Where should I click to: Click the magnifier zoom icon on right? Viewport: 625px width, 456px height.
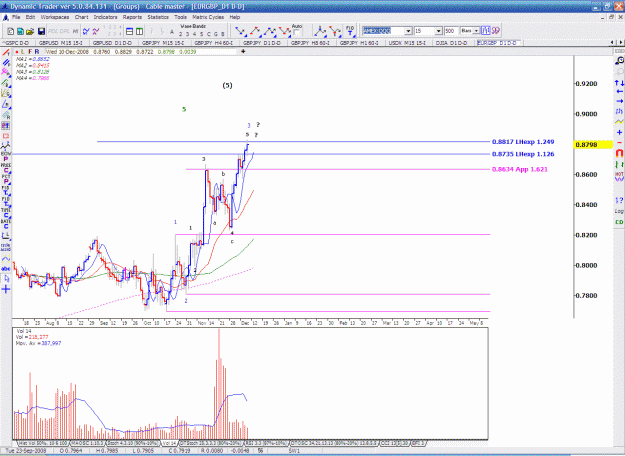click(x=619, y=61)
